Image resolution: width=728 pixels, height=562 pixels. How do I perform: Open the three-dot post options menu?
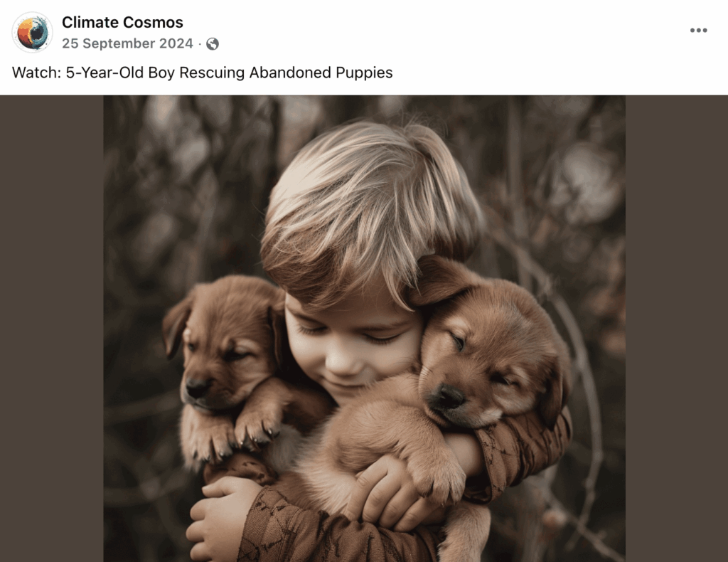[x=698, y=30]
